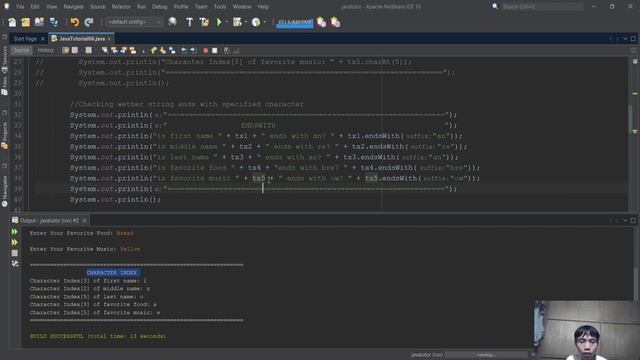Click Find Next Occurrence icon

pyautogui.click(x=124, y=50)
